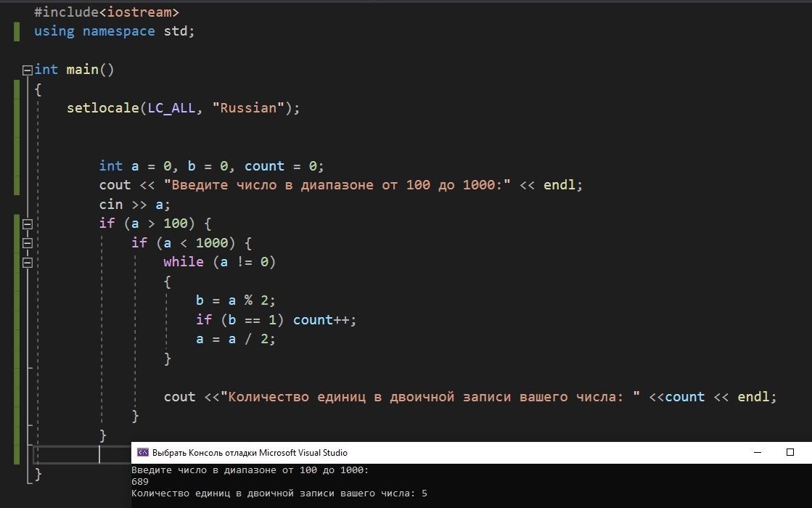Maximize the Visual Studio debug console
Image resolution: width=812 pixels, height=508 pixels.
(x=790, y=453)
